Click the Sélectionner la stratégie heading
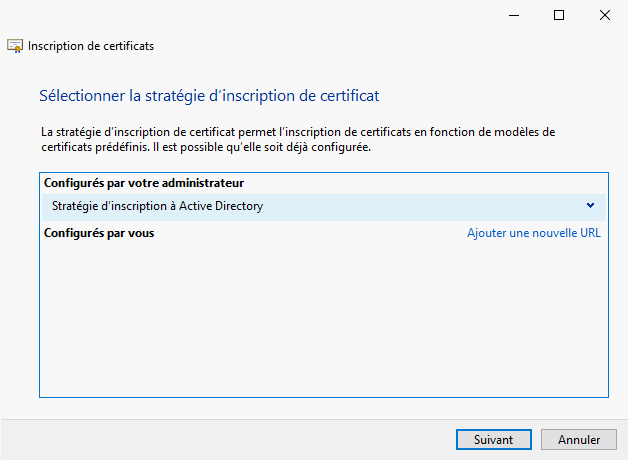The image size is (628, 460). coord(209,96)
